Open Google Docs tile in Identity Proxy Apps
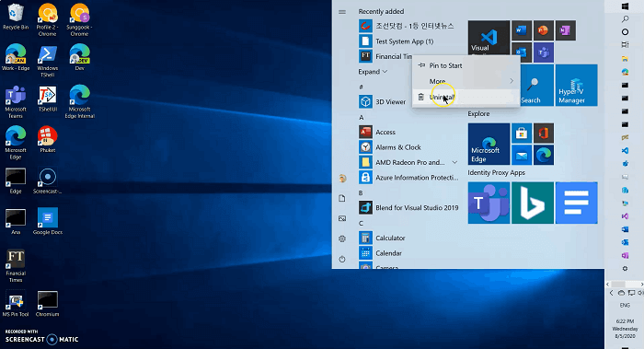 pos(576,204)
